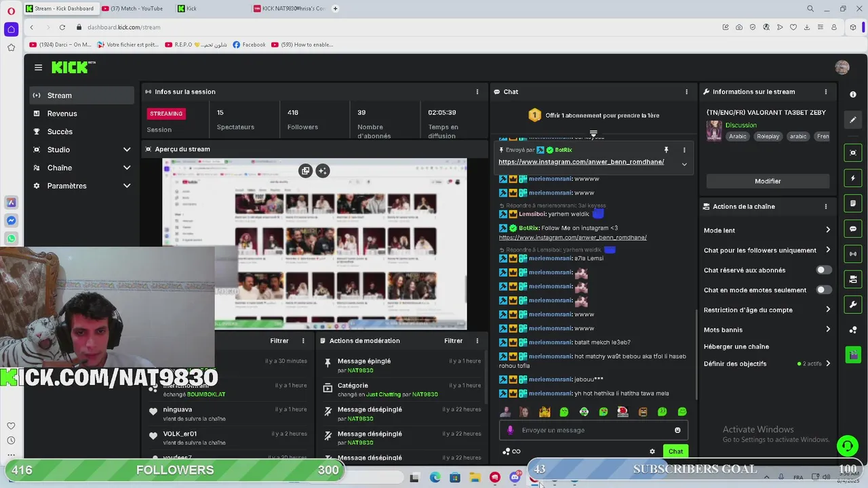This screenshot has height=488, width=868.
Task: Open the green support headset chat bubble
Action: (x=847, y=445)
